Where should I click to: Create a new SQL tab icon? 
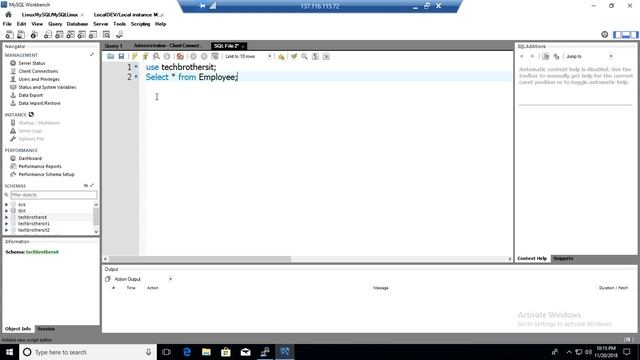[9, 35]
